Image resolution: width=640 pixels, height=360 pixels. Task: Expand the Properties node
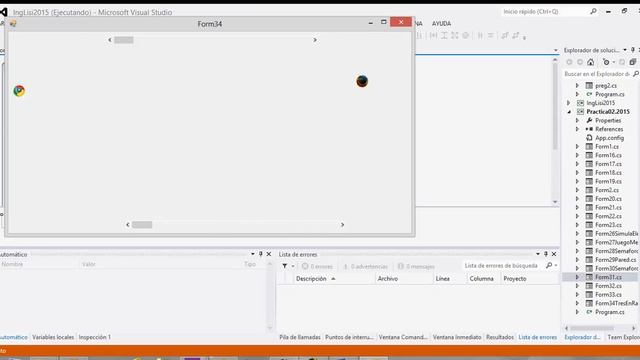click(x=577, y=120)
